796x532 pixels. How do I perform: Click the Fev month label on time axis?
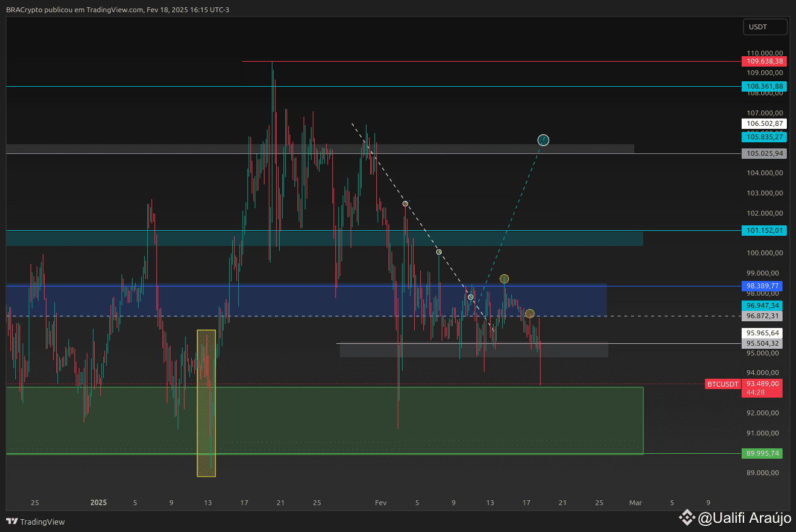(x=381, y=503)
